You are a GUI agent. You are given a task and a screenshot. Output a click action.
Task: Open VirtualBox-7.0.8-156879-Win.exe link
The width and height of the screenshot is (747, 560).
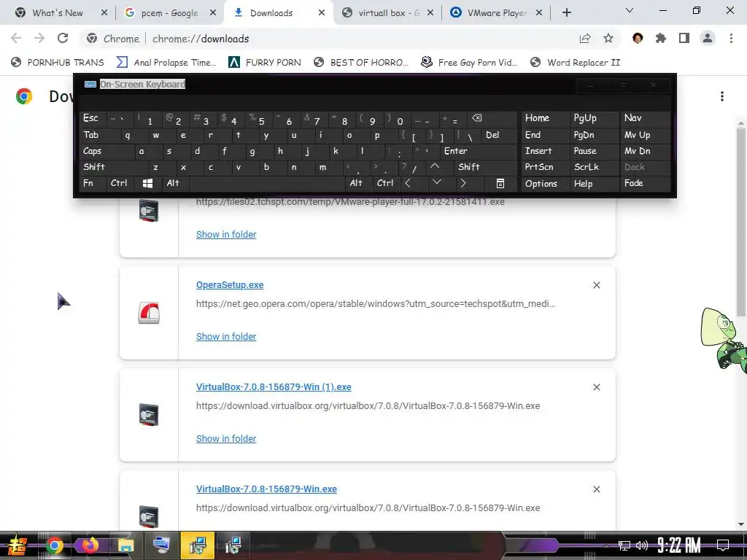coord(266,489)
